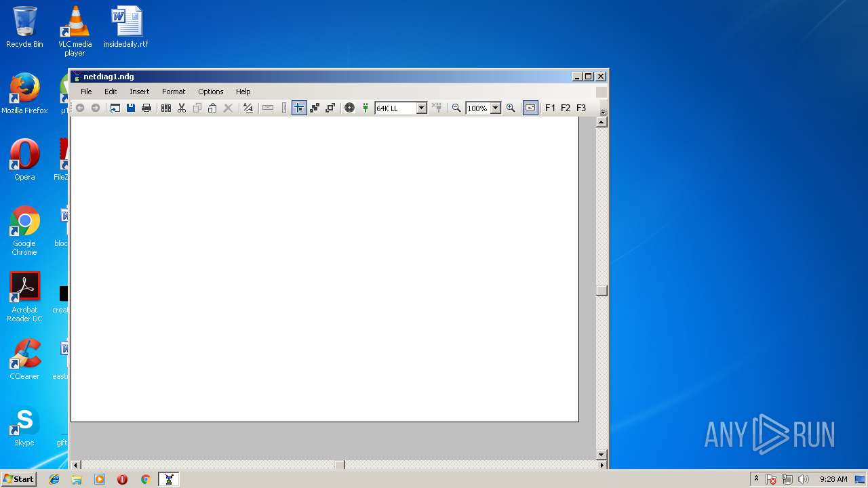
Task: Open Opera from the taskbar
Action: click(x=122, y=479)
